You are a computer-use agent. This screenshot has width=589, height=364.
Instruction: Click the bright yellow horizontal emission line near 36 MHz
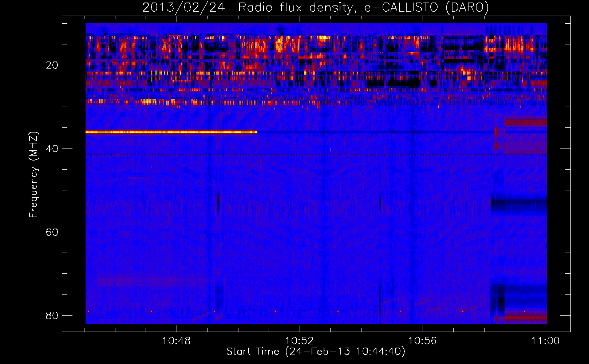point(171,132)
